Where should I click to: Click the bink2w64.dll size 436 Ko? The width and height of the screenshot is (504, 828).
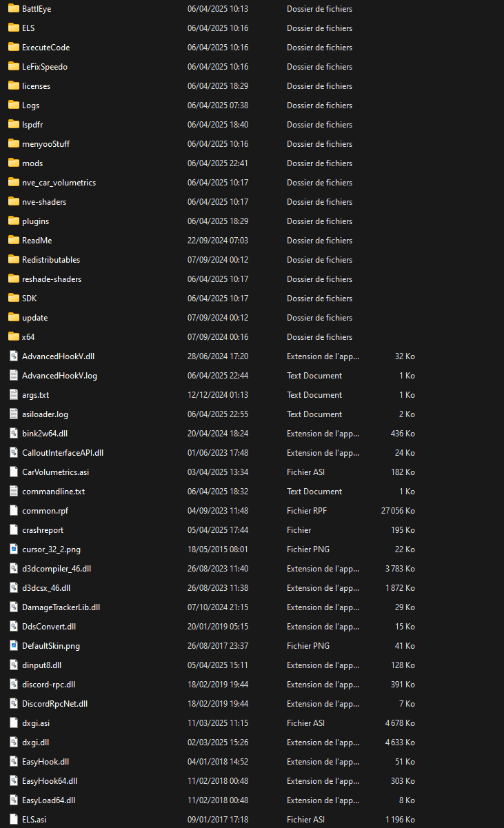point(403,434)
